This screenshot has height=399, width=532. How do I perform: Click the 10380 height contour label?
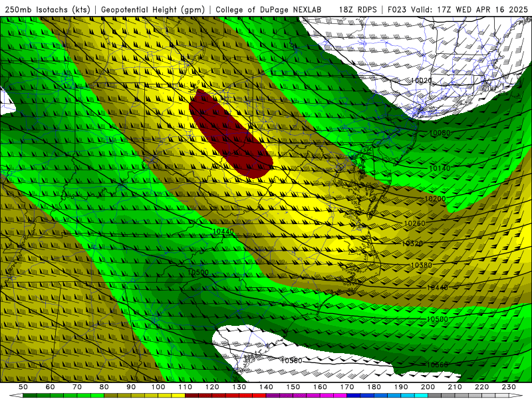(x=422, y=265)
